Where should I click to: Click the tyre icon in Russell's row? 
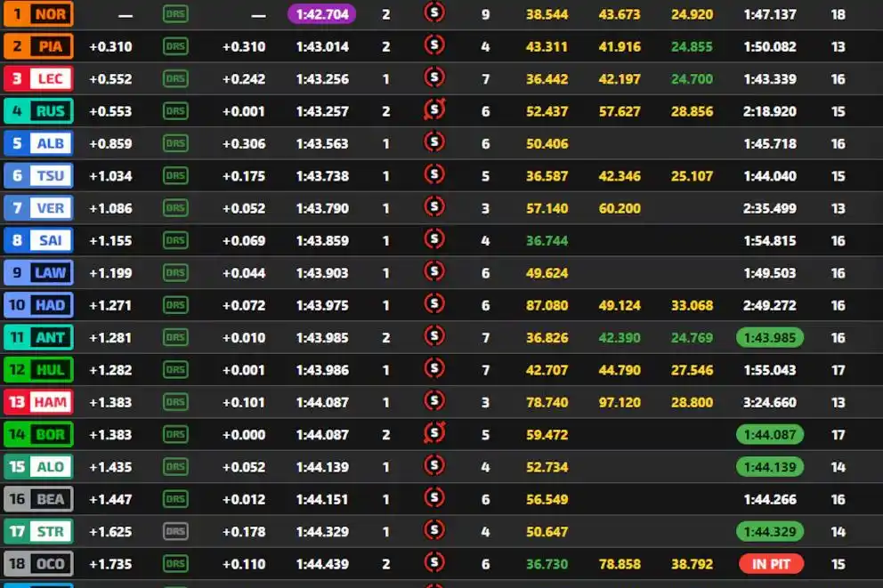[x=434, y=110]
